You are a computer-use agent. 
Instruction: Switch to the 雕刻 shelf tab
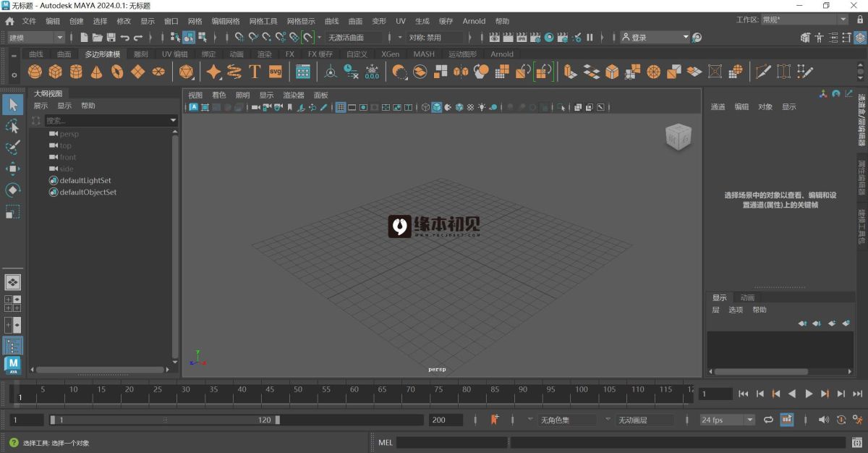[x=141, y=54]
